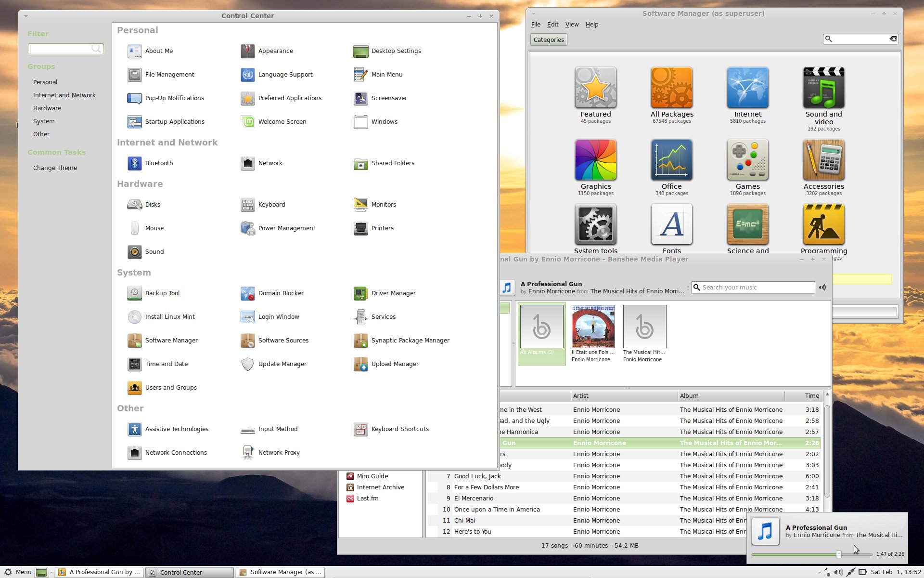Click Banshee volume speaker icon
This screenshot has width=924, height=578.
[x=822, y=288]
